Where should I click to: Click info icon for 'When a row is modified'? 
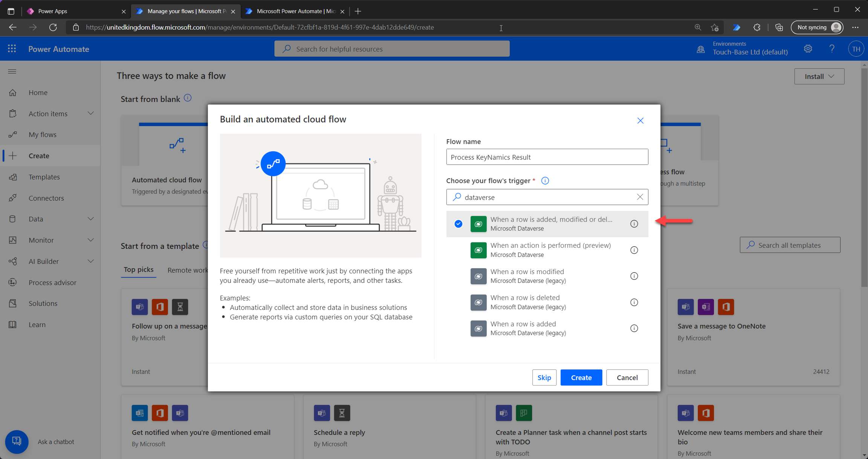(634, 276)
